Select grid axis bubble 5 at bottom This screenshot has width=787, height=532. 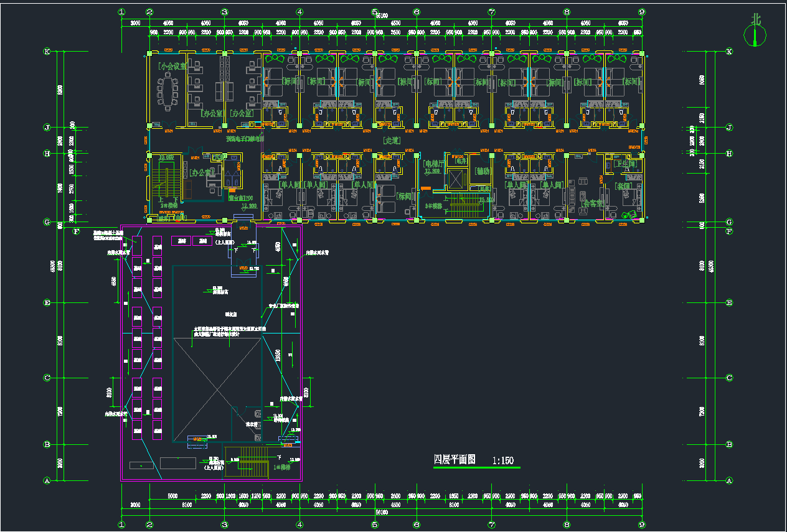click(375, 525)
